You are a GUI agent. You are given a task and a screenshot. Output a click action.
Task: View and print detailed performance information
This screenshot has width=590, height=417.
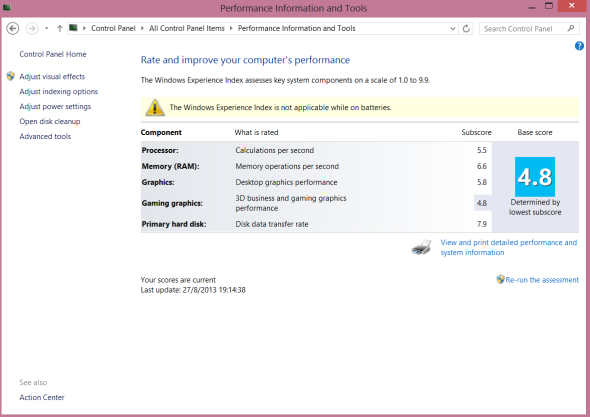[509, 247]
